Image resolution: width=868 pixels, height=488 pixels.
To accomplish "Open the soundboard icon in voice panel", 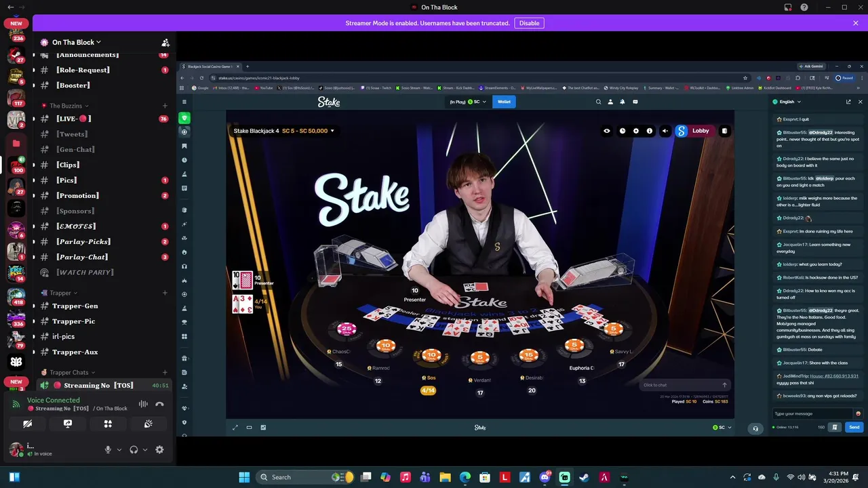I will (x=149, y=424).
